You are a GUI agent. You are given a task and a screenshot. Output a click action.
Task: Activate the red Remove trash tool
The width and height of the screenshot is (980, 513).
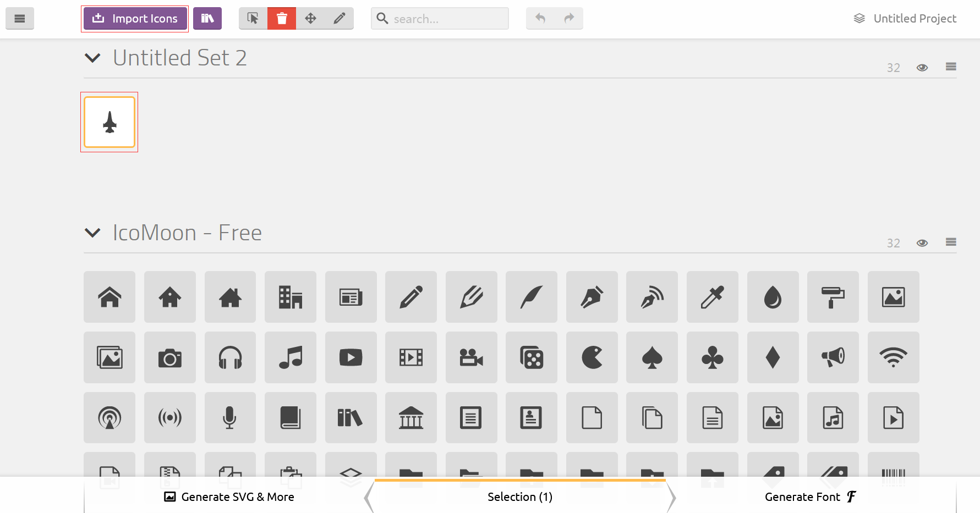pos(282,19)
